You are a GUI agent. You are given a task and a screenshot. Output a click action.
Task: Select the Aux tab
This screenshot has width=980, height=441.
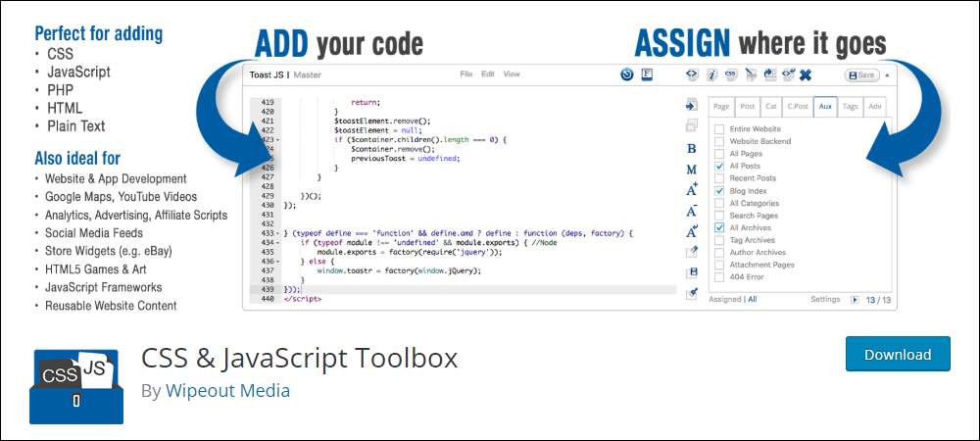(825, 107)
